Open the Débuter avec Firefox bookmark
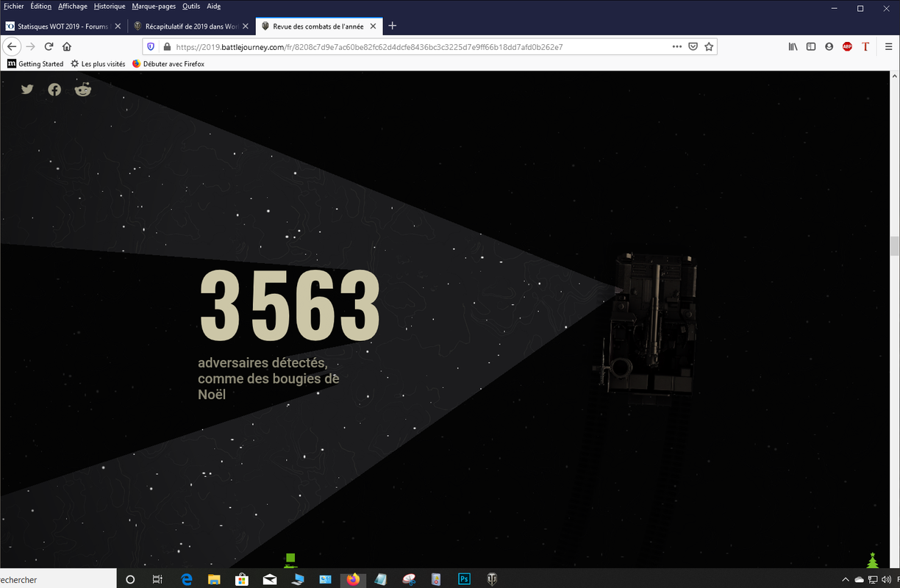This screenshot has width=900, height=588. [168, 64]
